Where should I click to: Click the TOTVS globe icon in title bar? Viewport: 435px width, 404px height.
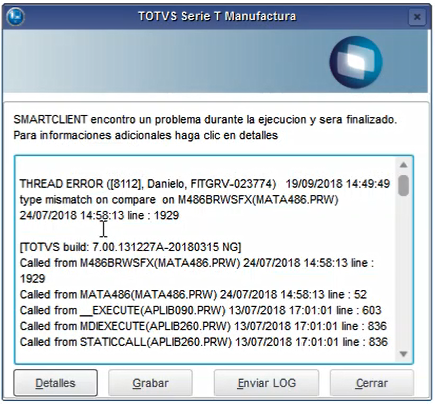[15, 16]
